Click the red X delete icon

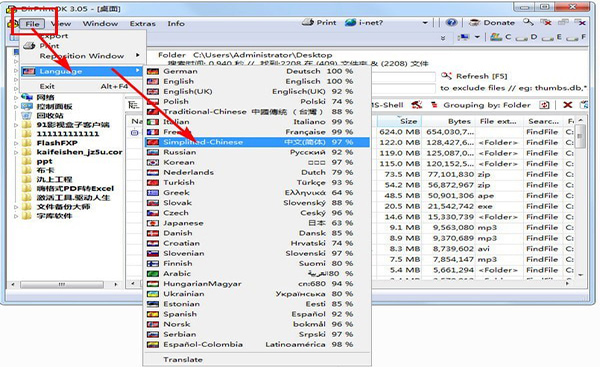point(568,105)
